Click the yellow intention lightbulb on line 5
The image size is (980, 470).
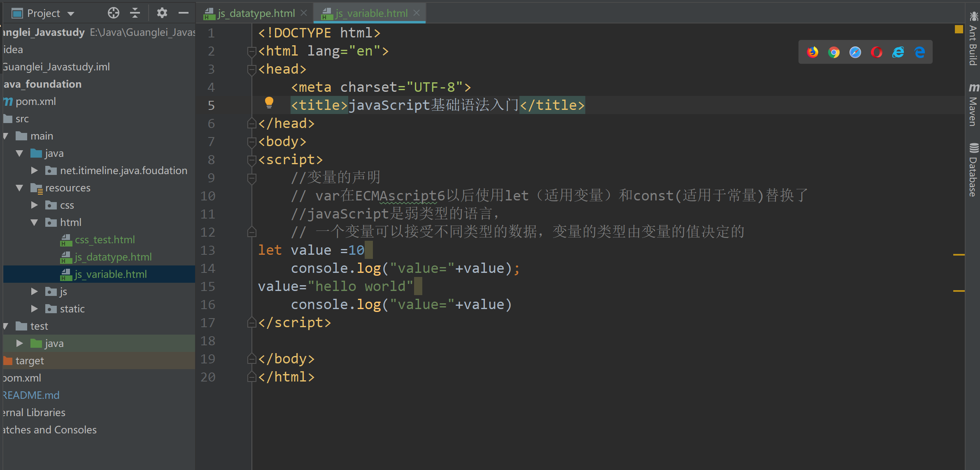click(x=269, y=102)
